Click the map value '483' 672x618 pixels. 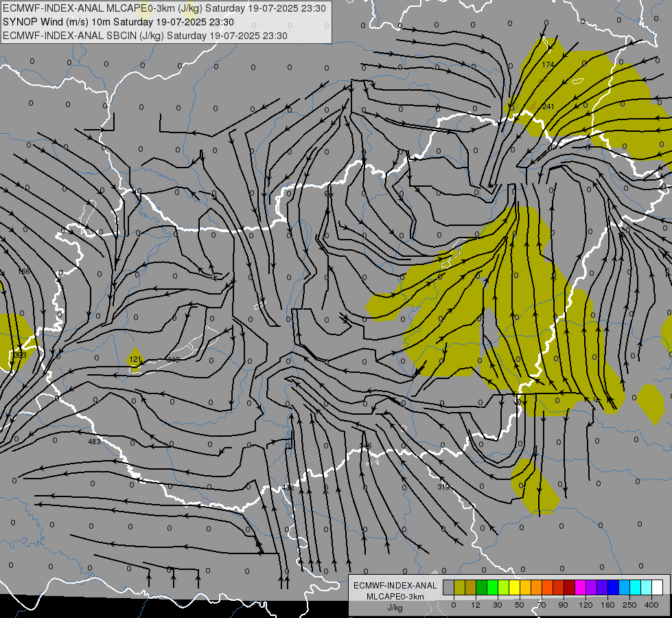coord(94,442)
